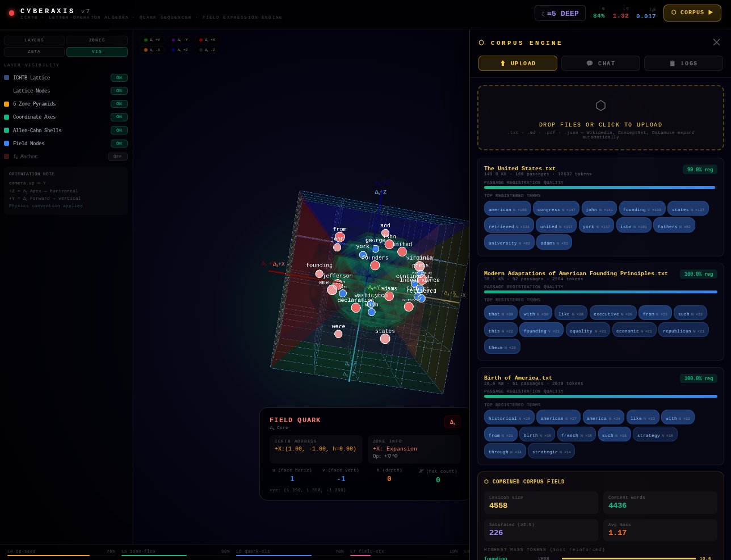Click the target icon next to COMBINED CORPUS FIELD
Viewport: 731px width, 560px height.
click(x=486, y=481)
